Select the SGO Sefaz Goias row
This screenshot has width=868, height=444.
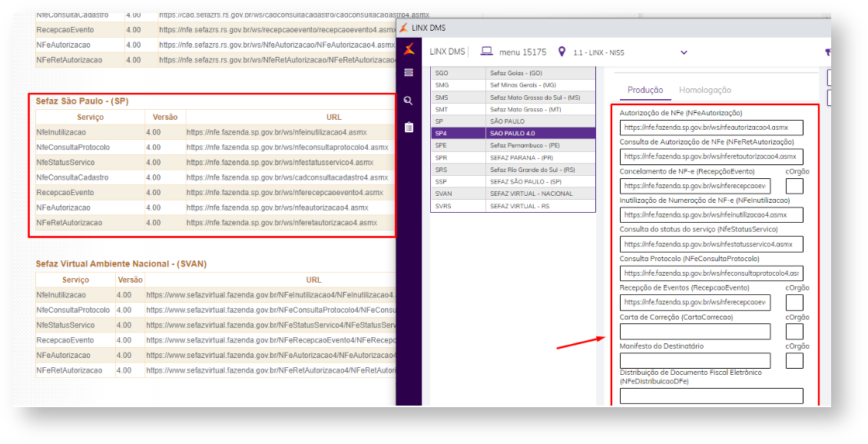pos(513,73)
